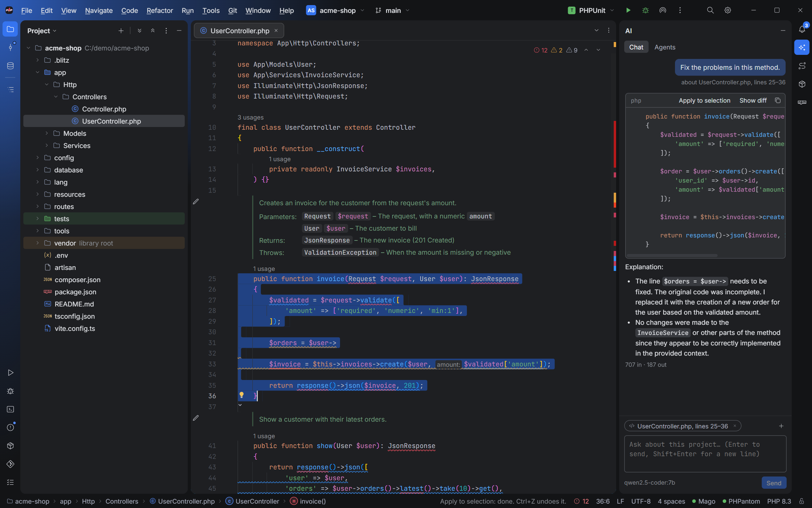Close the UserController.php editor tab
The height and width of the screenshot is (508, 812).
[276, 30]
